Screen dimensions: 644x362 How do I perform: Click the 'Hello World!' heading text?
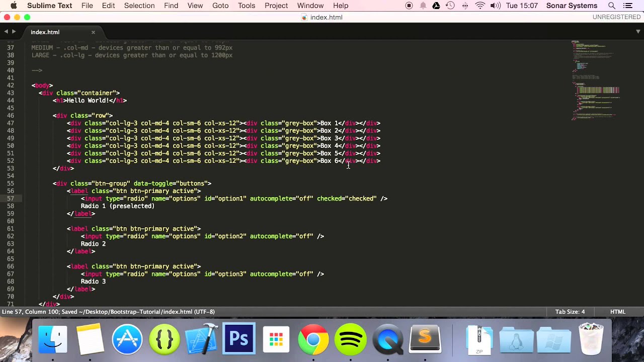click(x=88, y=101)
